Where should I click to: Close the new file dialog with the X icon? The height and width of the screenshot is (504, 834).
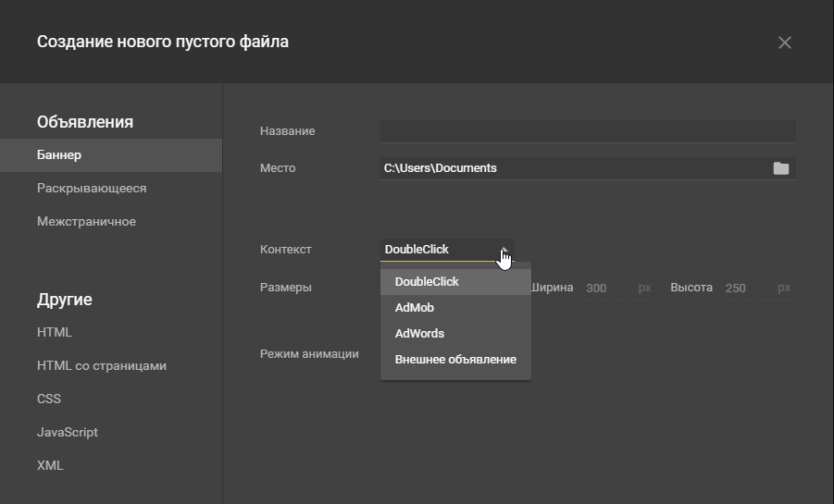pos(785,43)
